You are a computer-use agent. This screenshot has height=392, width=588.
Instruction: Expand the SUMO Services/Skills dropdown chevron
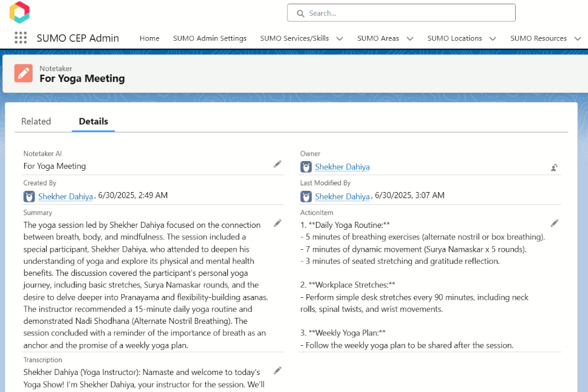pyautogui.click(x=340, y=39)
